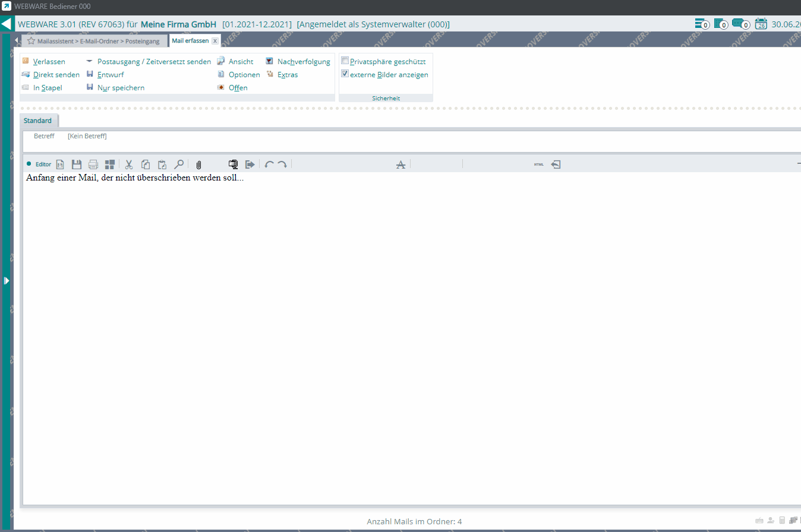The width and height of the screenshot is (801, 532).
Task: Select the Standard tab
Action: click(x=37, y=121)
